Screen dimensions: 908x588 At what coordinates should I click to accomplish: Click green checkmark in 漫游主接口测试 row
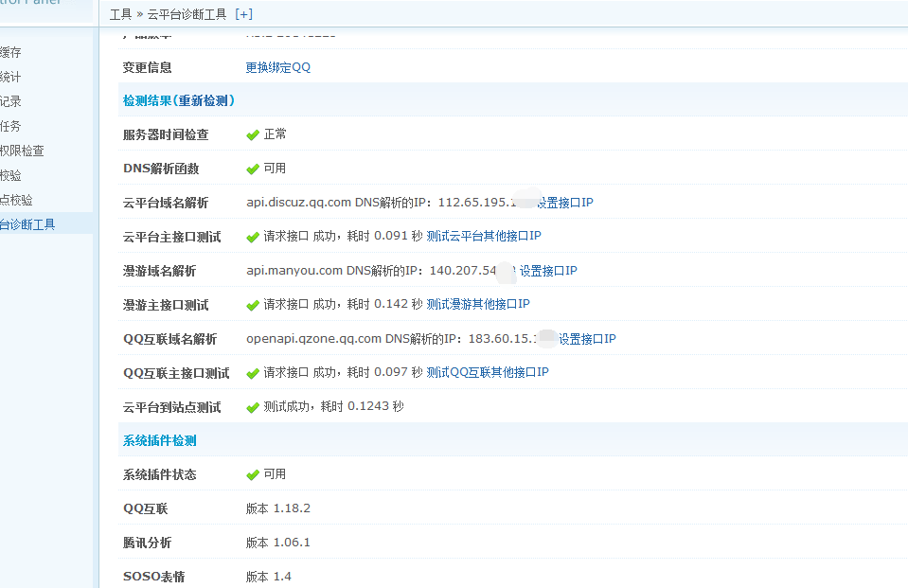coord(253,305)
